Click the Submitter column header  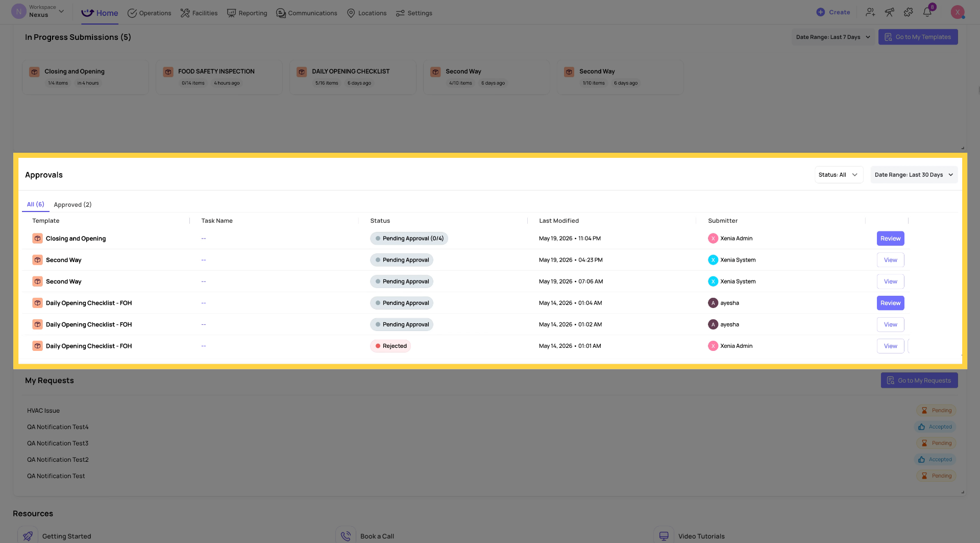click(x=723, y=221)
